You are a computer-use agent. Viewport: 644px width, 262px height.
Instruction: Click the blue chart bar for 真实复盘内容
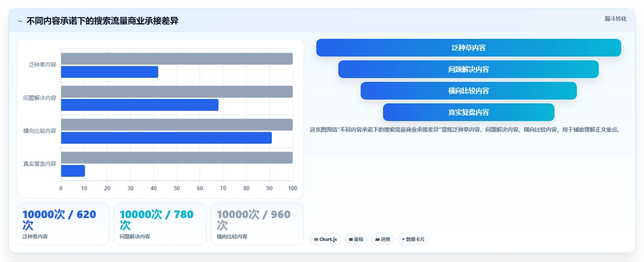click(73, 171)
